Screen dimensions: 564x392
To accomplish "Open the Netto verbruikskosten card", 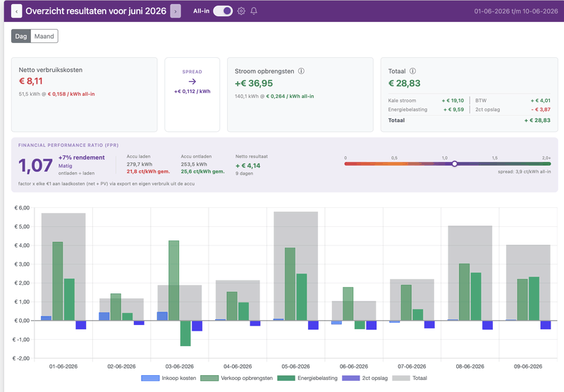I will [x=84, y=94].
